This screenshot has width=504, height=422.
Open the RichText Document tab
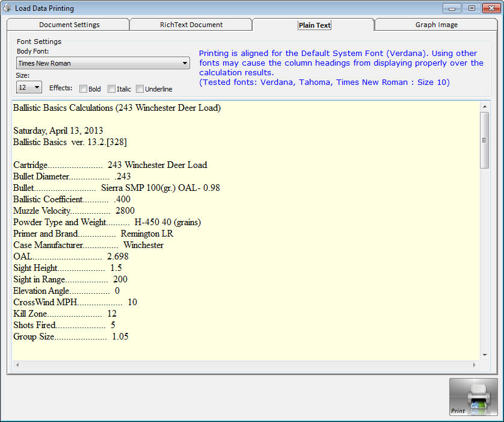point(191,25)
